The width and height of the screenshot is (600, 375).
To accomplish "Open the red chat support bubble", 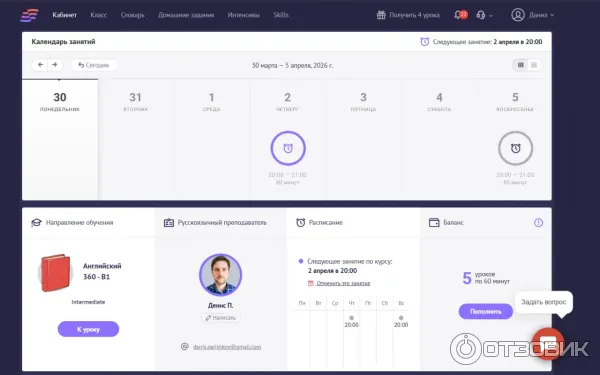I will (548, 343).
